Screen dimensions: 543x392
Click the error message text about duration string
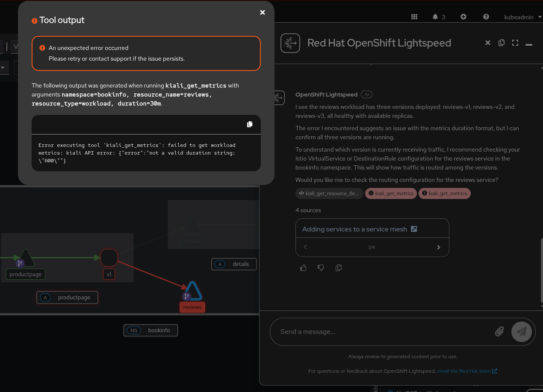pyautogui.click(x=137, y=153)
